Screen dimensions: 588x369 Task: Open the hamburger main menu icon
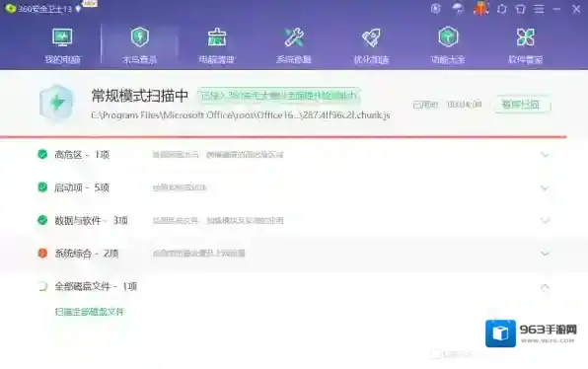tap(539, 9)
